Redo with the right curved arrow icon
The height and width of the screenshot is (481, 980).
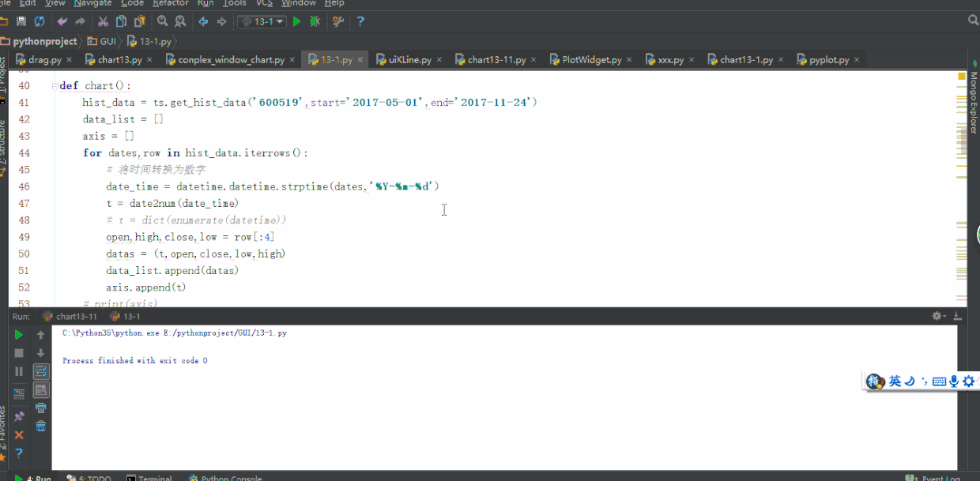80,21
